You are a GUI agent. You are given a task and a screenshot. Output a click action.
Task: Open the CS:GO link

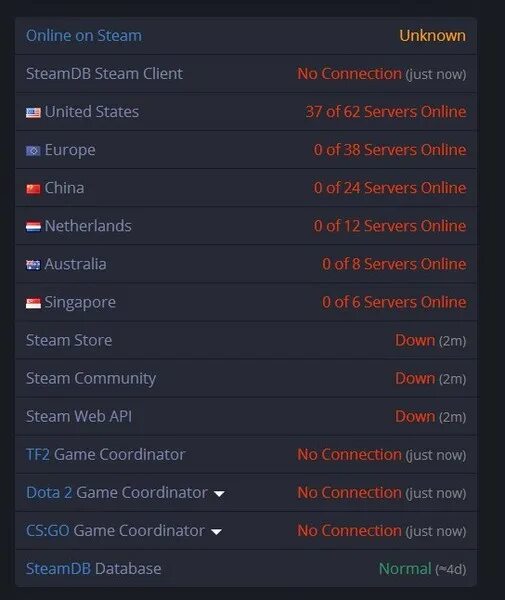(47, 531)
